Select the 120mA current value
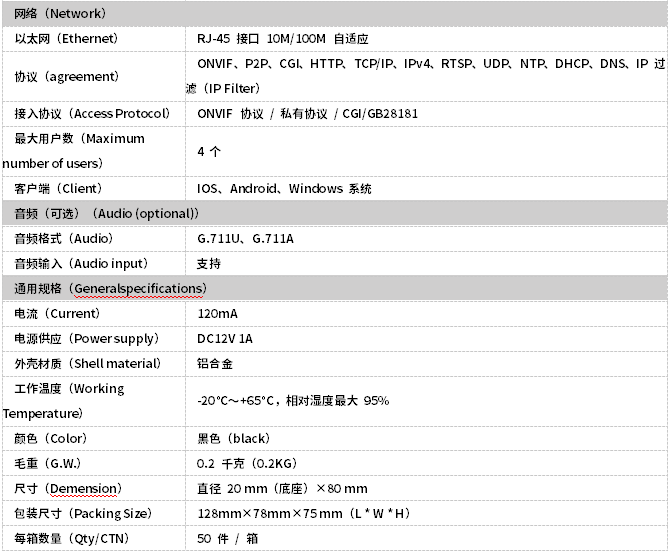671x554 pixels. pyautogui.click(x=218, y=313)
